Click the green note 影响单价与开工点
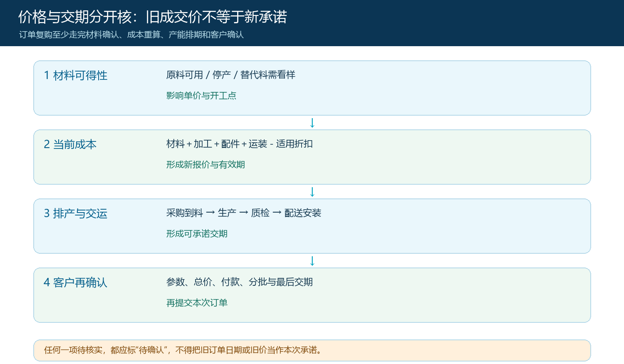624x364 pixels. click(x=201, y=96)
